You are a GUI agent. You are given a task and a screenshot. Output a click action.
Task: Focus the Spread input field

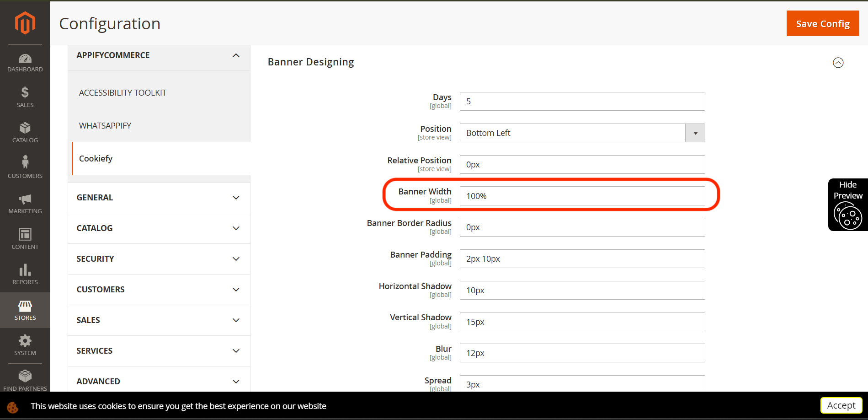[x=582, y=384]
